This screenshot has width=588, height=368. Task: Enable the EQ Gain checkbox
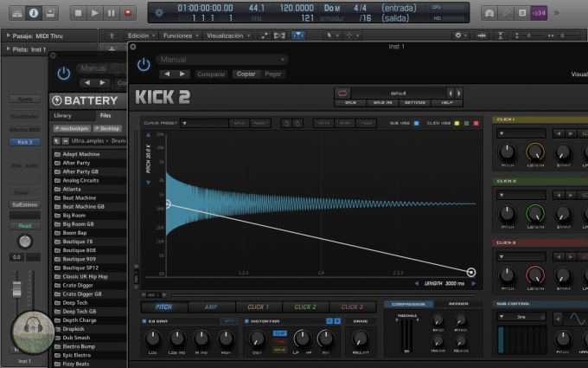pos(144,321)
